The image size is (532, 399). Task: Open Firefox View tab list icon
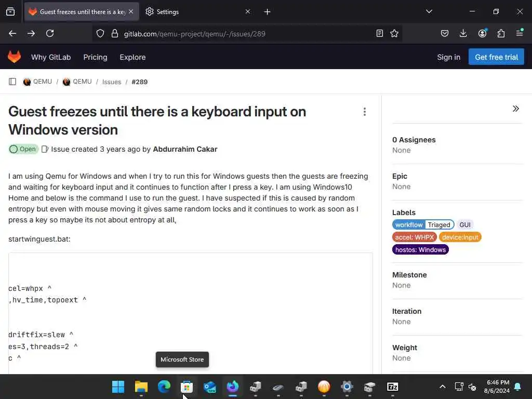(10, 12)
